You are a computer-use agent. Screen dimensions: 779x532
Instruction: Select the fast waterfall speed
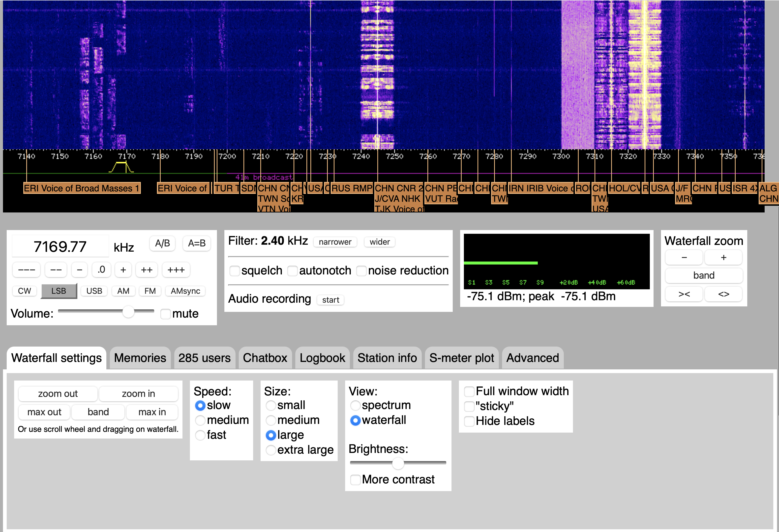[200, 435]
